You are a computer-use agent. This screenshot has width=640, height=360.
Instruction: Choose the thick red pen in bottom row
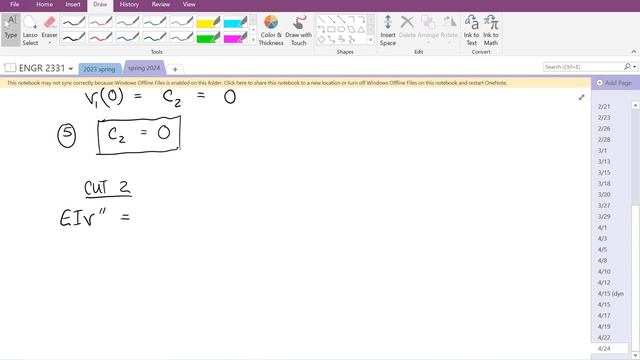[100, 38]
